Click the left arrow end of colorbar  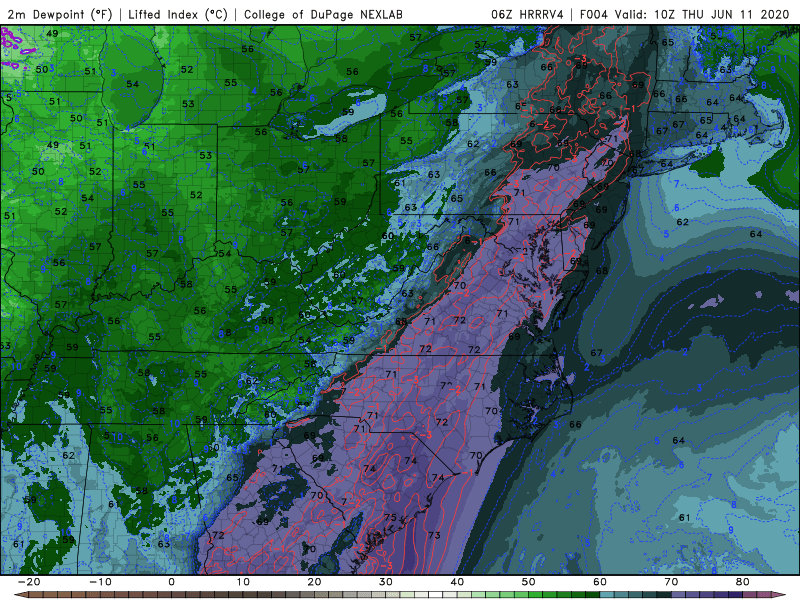pos(20,595)
